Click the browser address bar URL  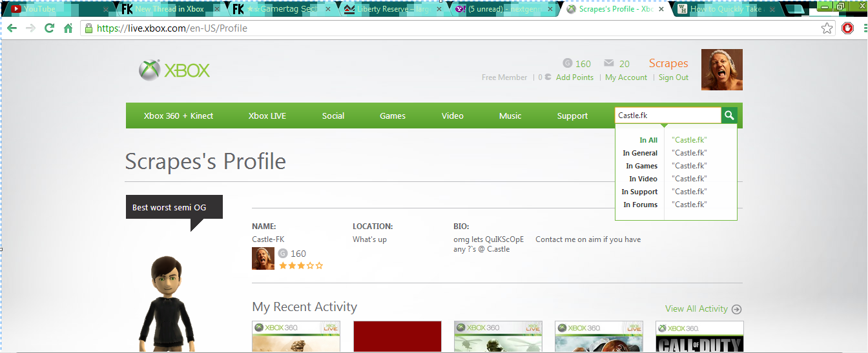click(172, 28)
